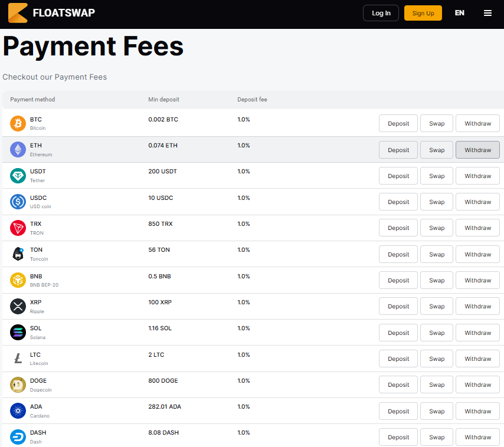The image size is (504, 447).
Task: Click the TRON coin icon
Action: (x=18, y=228)
